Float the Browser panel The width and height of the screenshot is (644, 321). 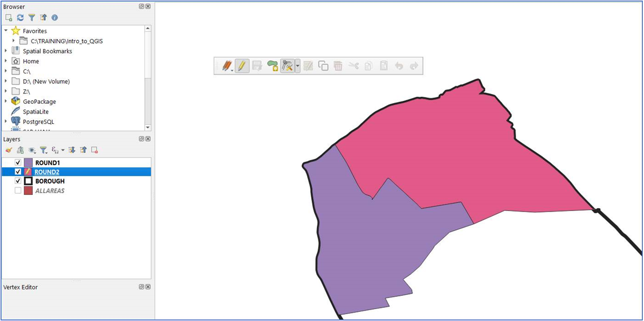point(142,6)
